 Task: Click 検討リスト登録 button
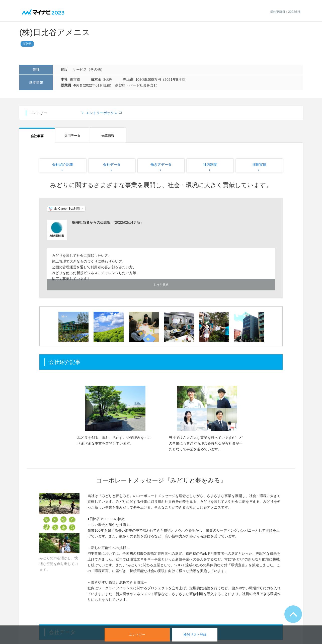click(x=195, y=634)
